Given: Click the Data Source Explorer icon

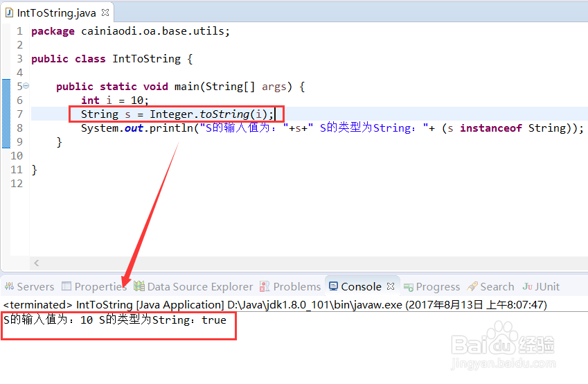Looking at the screenshot, I should click(x=139, y=286).
